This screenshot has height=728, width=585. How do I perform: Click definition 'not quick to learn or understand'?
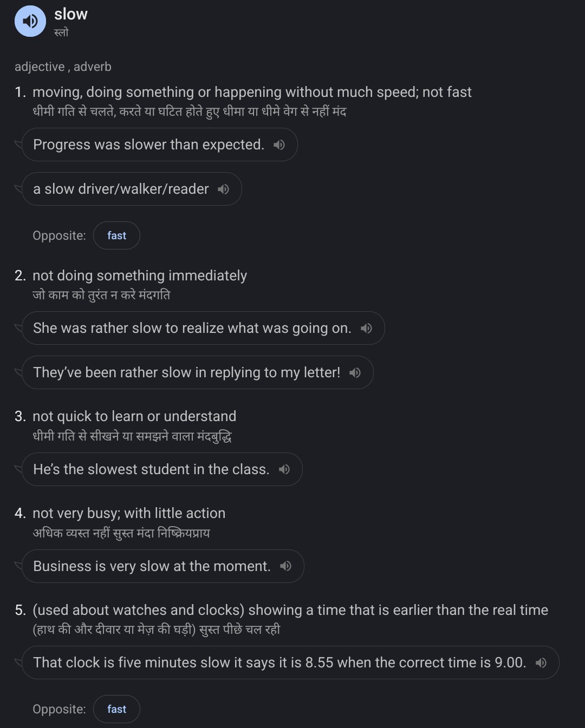click(134, 416)
